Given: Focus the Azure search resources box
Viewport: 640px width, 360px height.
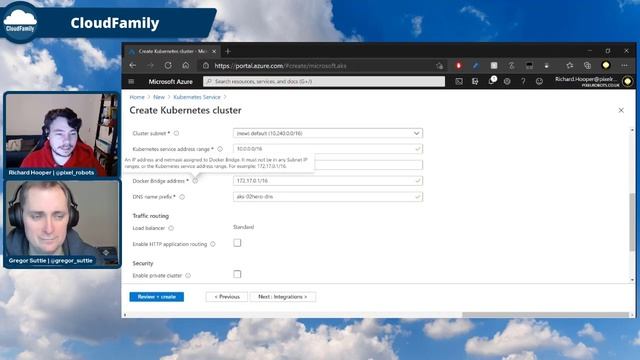Looking at the screenshot, I should click(324, 82).
